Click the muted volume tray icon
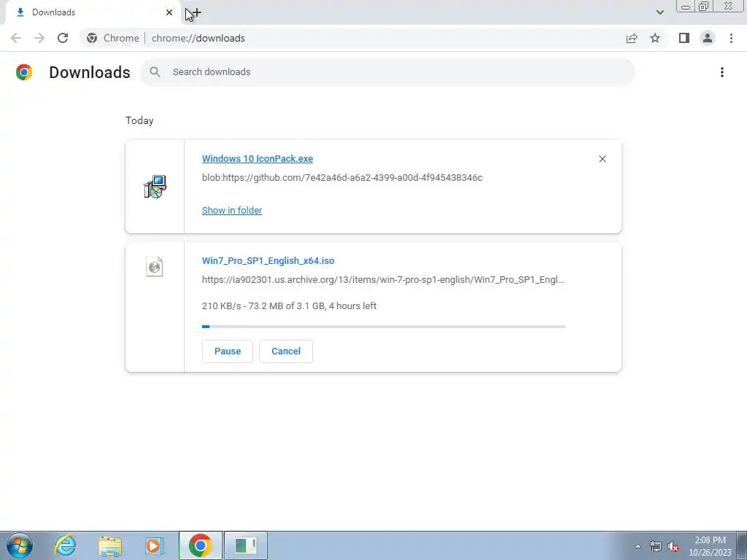This screenshot has width=747, height=560. (x=673, y=547)
